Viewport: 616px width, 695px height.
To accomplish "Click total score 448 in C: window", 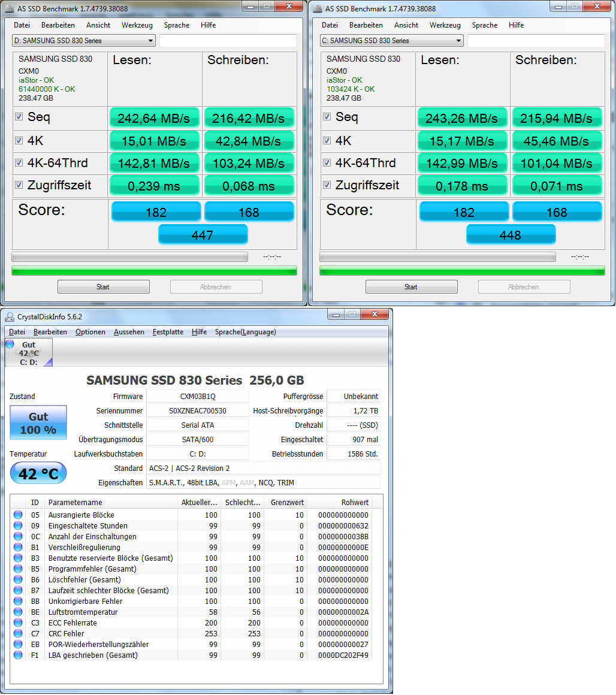I will (511, 234).
